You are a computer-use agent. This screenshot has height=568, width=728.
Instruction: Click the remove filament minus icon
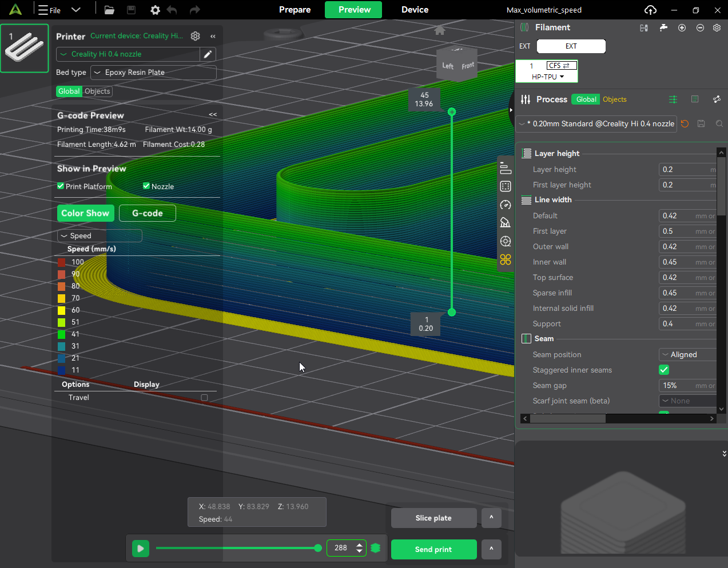tap(700, 28)
